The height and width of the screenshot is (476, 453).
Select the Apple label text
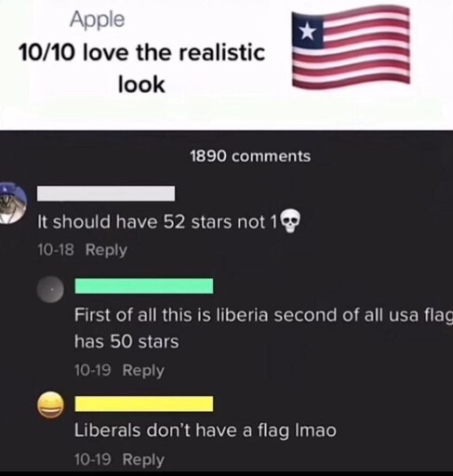(97, 20)
